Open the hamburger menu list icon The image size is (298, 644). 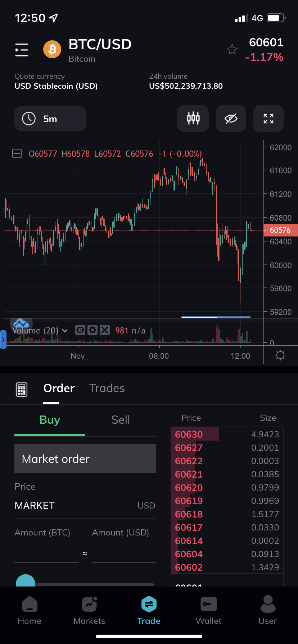click(22, 50)
